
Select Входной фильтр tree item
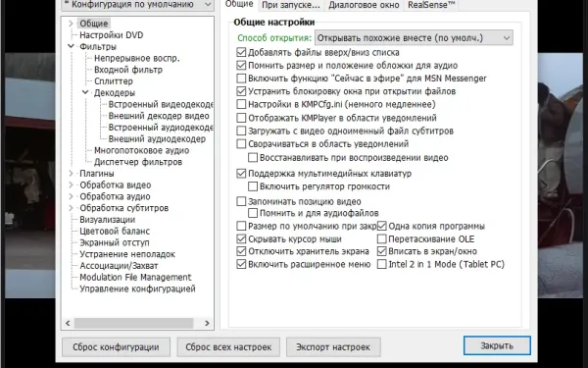(128, 70)
